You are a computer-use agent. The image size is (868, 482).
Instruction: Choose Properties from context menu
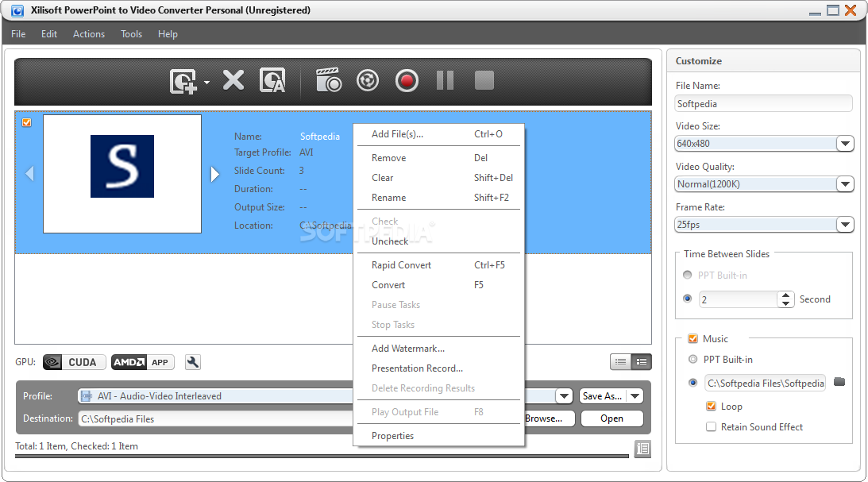(x=438, y=435)
